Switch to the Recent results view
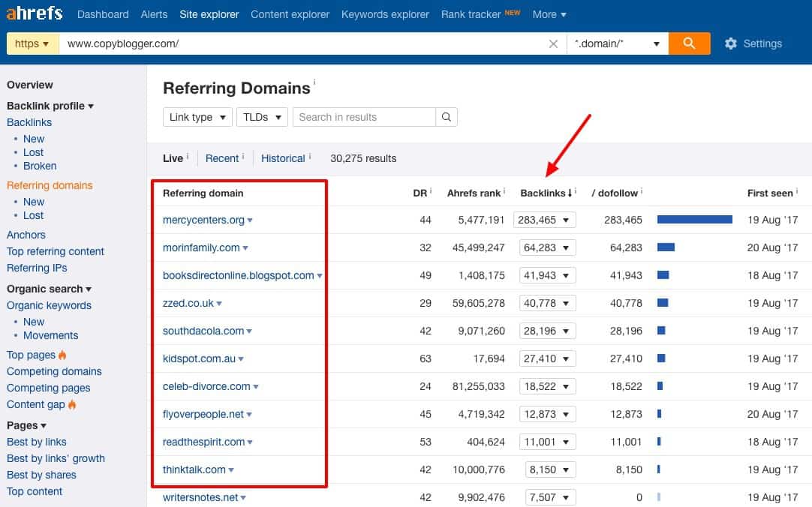Image resolution: width=812 pixels, height=507 pixels. (222, 158)
